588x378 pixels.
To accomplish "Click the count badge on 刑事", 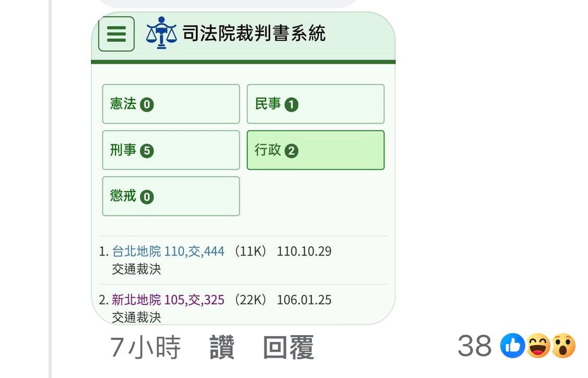I will click(147, 151).
